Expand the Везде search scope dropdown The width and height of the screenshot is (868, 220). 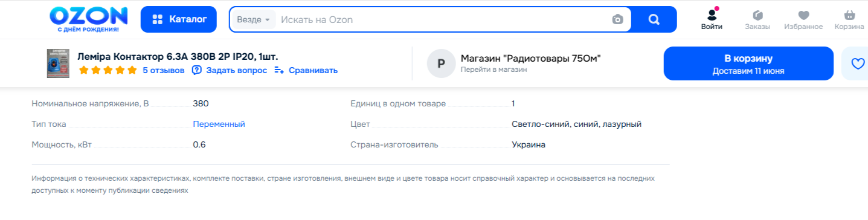[x=253, y=20]
